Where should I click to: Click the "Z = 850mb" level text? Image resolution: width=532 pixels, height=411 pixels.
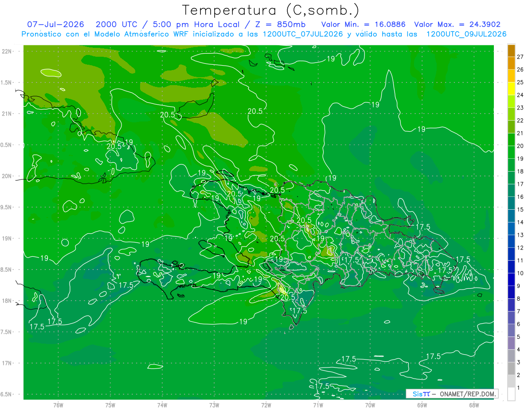[x=280, y=24]
